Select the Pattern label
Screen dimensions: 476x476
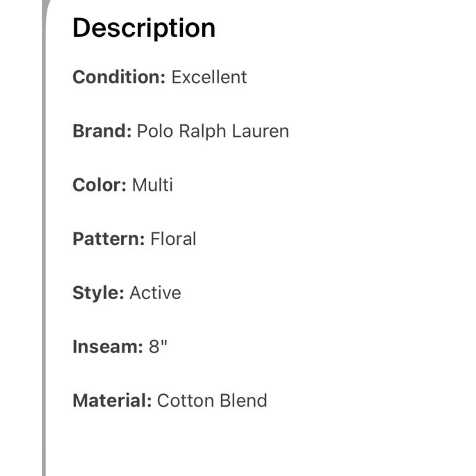(x=109, y=239)
